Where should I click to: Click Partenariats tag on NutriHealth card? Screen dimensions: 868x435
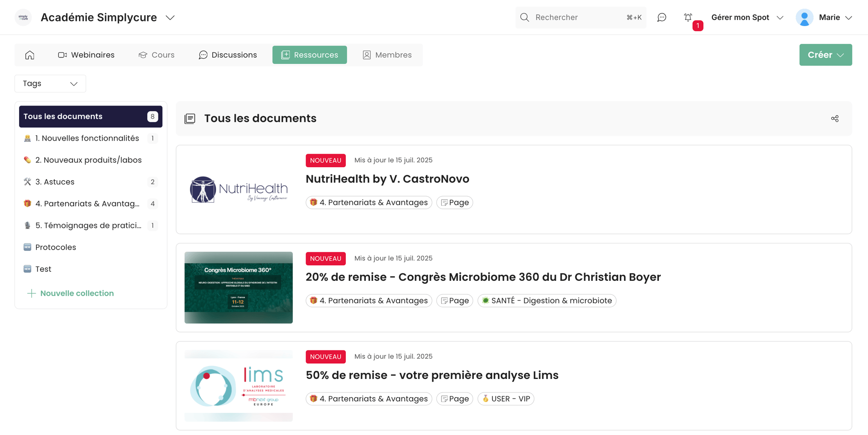[369, 202]
